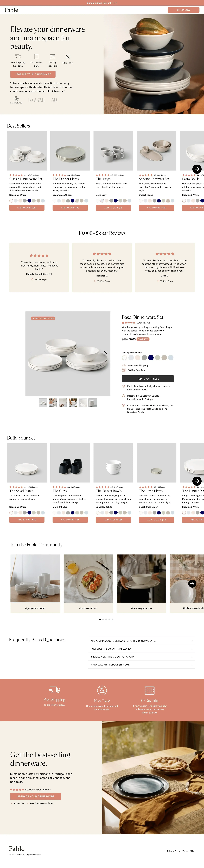Select the first Base Dinnerware Set thumbnail image
The image size is (204, 868).
point(43,403)
